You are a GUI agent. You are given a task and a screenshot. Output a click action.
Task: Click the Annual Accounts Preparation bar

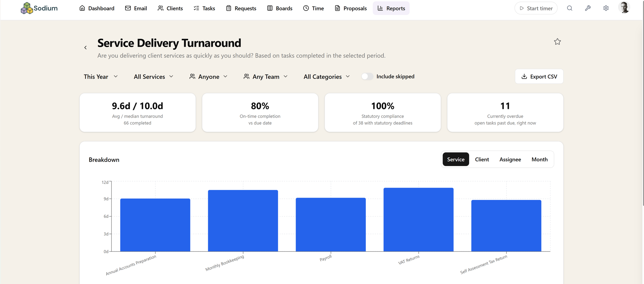click(155, 225)
